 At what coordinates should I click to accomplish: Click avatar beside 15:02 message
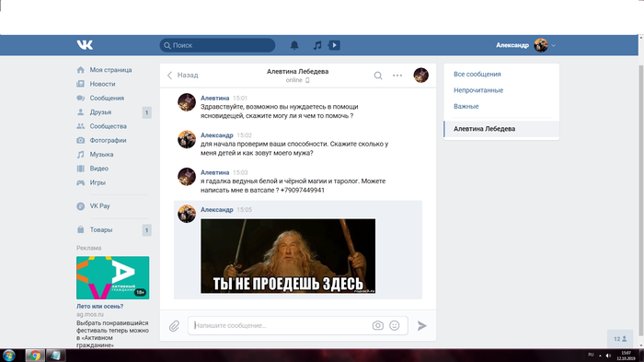[187, 139]
